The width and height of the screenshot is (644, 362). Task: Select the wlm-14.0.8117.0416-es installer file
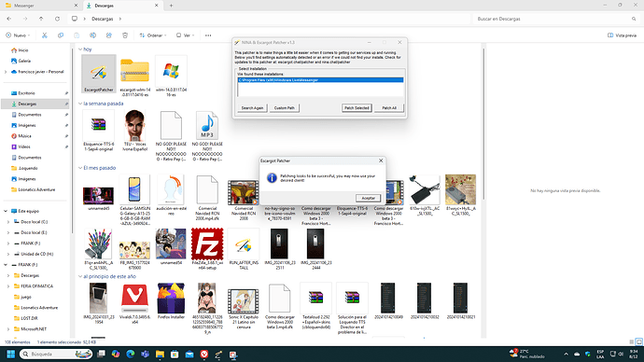(171, 77)
